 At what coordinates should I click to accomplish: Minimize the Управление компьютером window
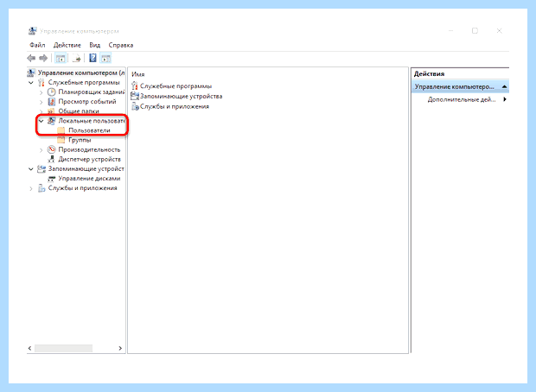451,31
